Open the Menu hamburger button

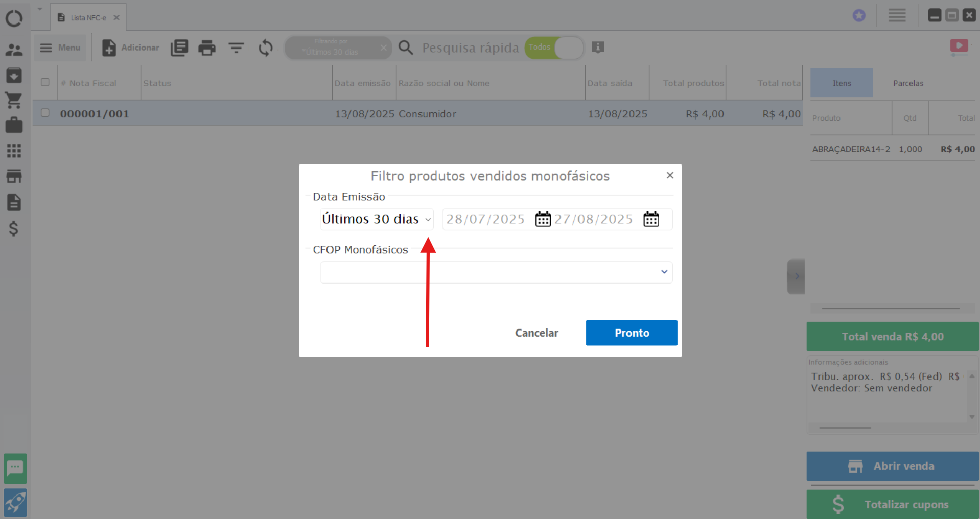point(60,48)
